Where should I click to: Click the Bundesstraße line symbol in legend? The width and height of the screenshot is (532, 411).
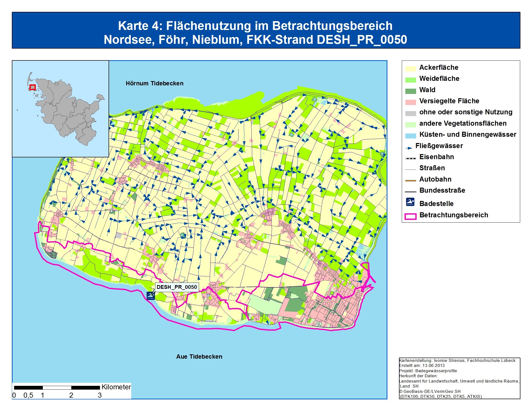pyautogui.click(x=411, y=192)
